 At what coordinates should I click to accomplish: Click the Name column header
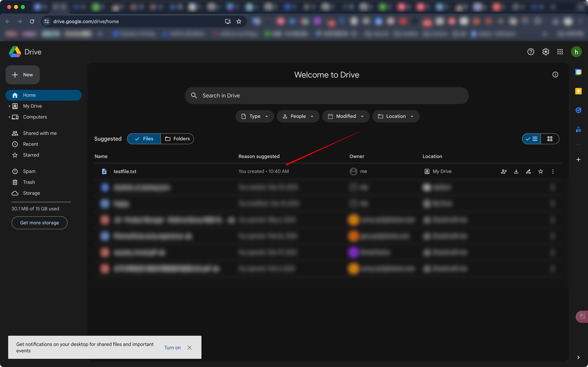point(101,156)
